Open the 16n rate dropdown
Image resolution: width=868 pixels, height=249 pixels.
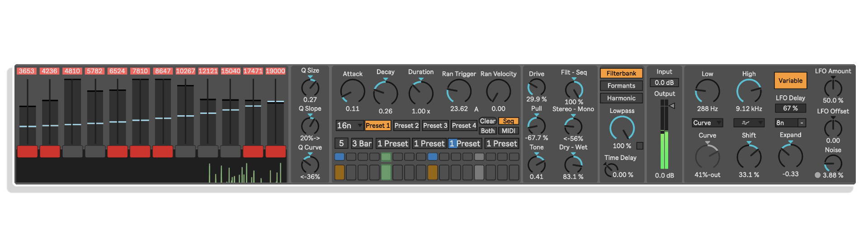(349, 125)
